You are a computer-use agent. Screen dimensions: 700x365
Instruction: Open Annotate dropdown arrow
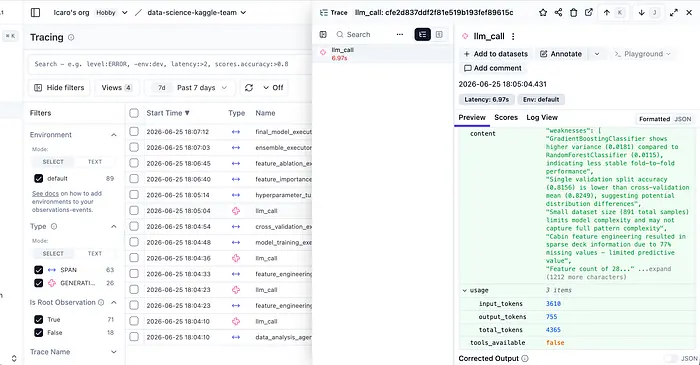[x=597, y=54]
